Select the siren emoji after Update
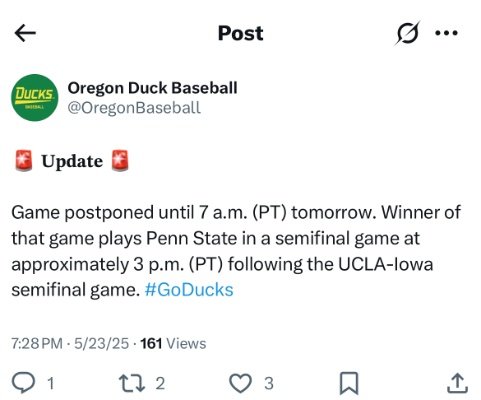The width and height of the screenshot is (481, 400). click(x=120, y=160)
